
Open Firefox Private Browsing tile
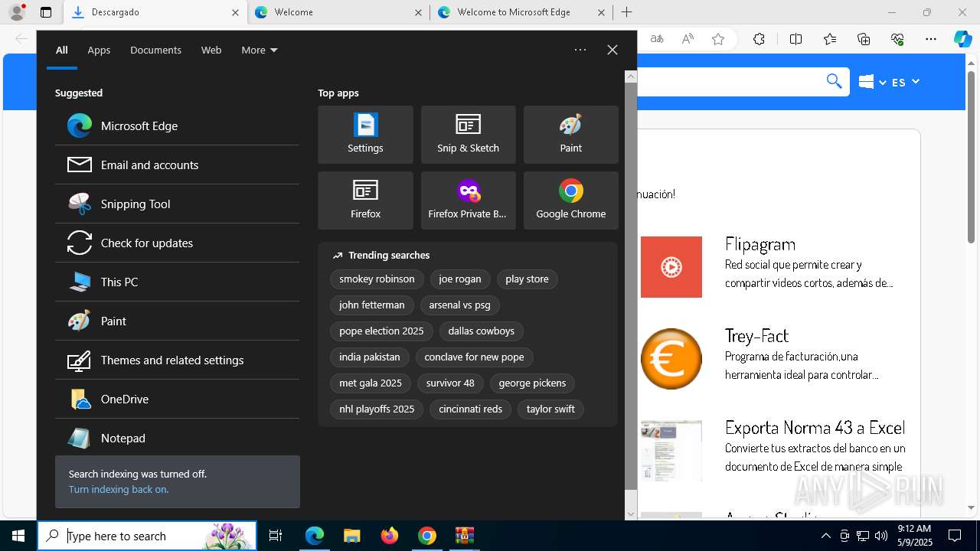point(468,201)
